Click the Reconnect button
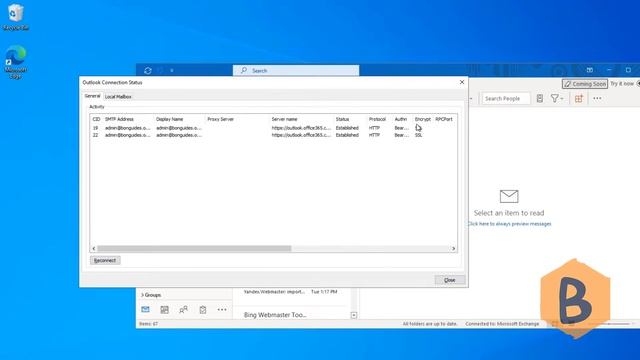640x360 pixels. point(105,260)
